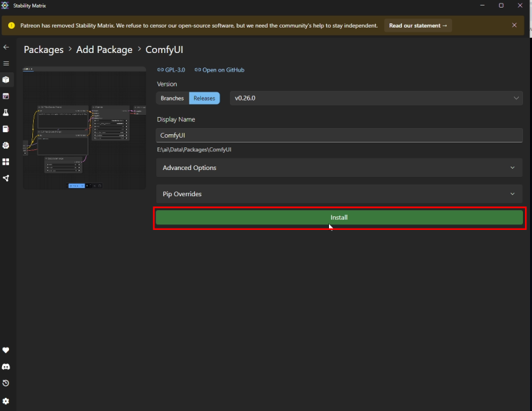Viewport: 532px width, 411px height.
Task: Click the ComfyUI breadcrumb
Action: click(164, 50)
